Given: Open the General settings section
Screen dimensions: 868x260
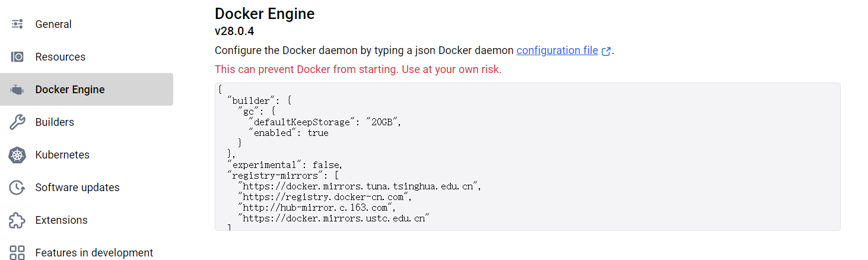Looking at the screenshot, I should [53, 24].
